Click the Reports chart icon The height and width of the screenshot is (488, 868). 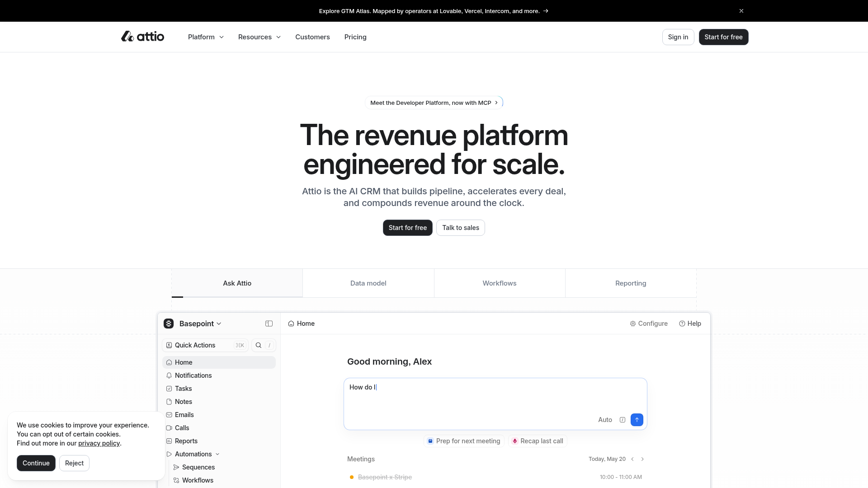(x=169, y=441)
